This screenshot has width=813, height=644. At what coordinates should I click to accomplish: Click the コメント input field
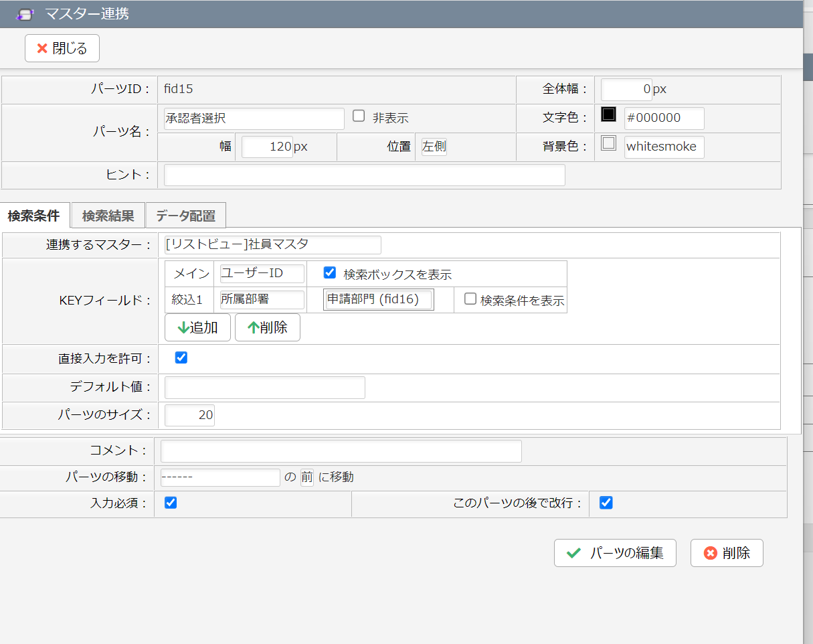tap(341, 451)
